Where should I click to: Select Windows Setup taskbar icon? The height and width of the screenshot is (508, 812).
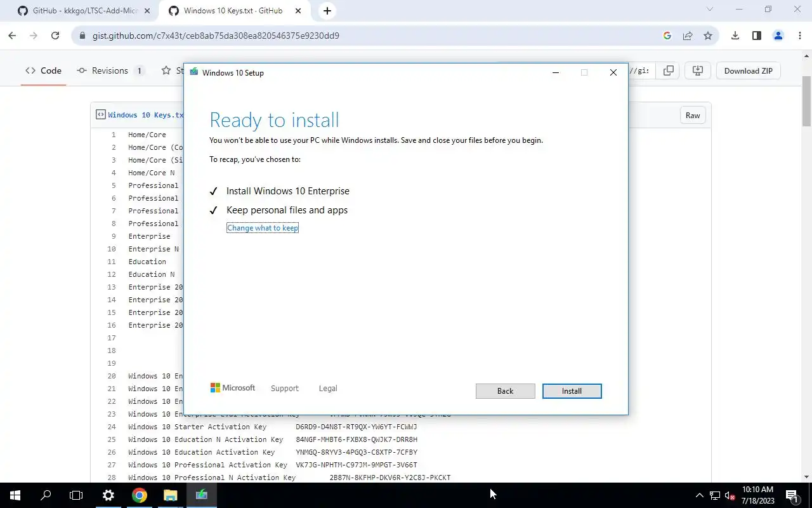click(x=202, y=495)
